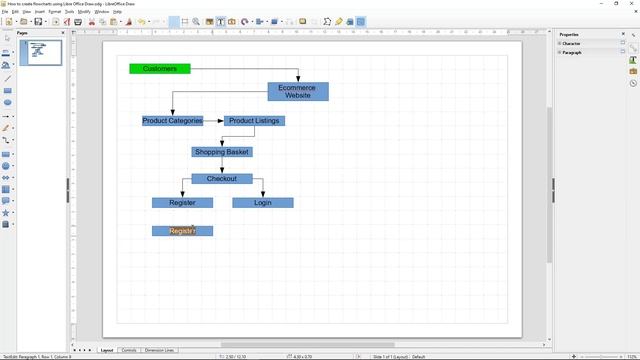Select the Stars and Banners tool
The image size is (640, 360).
pos(6,213)
